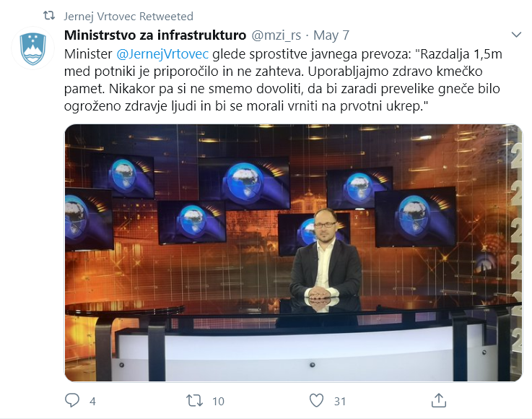Open the @mzi_rs handle
This screenshot has width=532, height=419.
coord(276,35)
